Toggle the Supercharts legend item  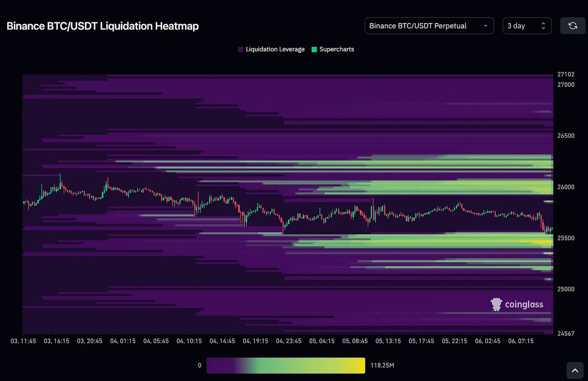333,50
